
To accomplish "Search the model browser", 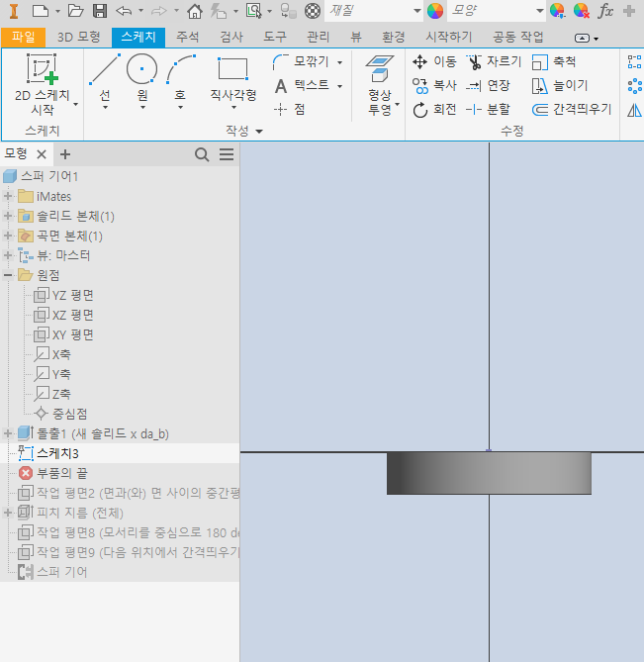I will click(x=202, y=154).
